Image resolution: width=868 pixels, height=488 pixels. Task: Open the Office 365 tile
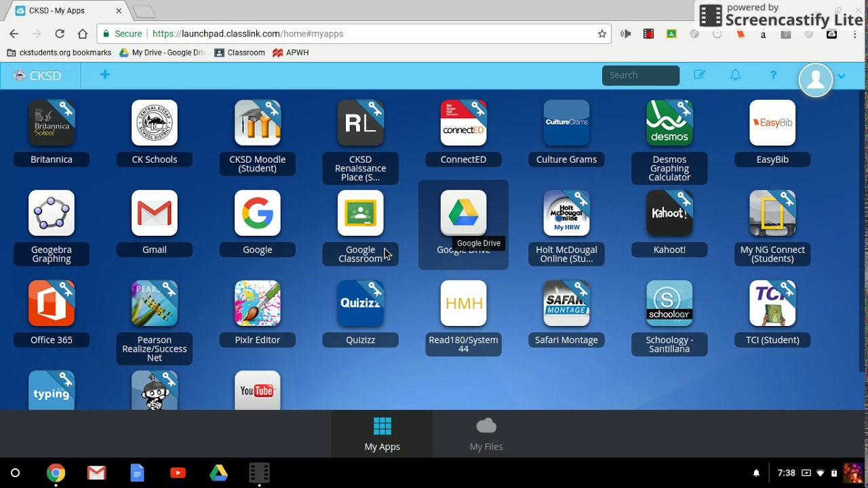(51, 303)
